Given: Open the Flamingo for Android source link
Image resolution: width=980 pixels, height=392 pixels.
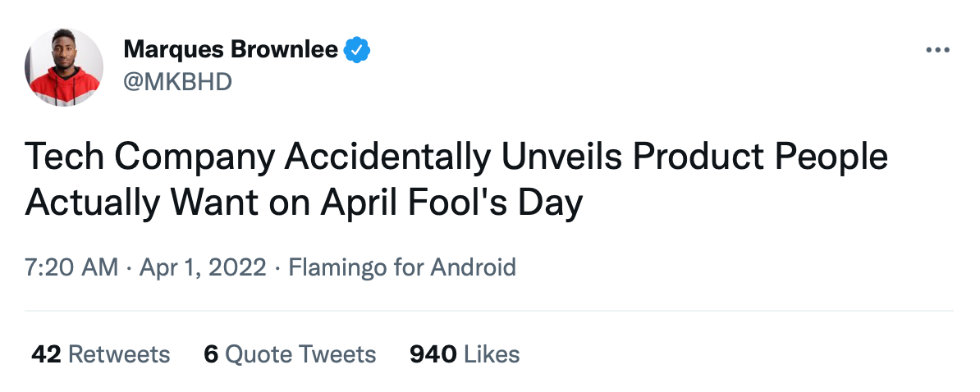Looking at the screenshot, I should pos(402,267).
